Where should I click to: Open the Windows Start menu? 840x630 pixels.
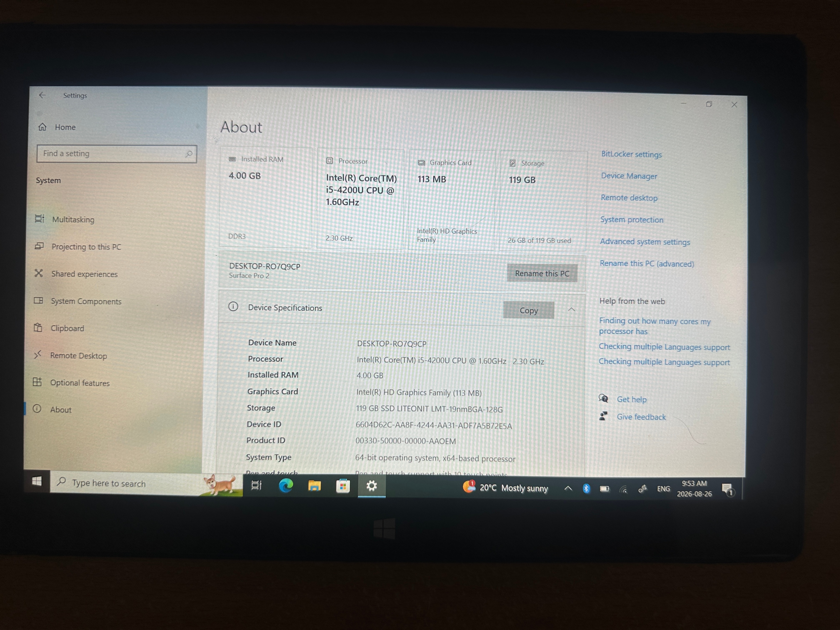(x=37, y=481)
